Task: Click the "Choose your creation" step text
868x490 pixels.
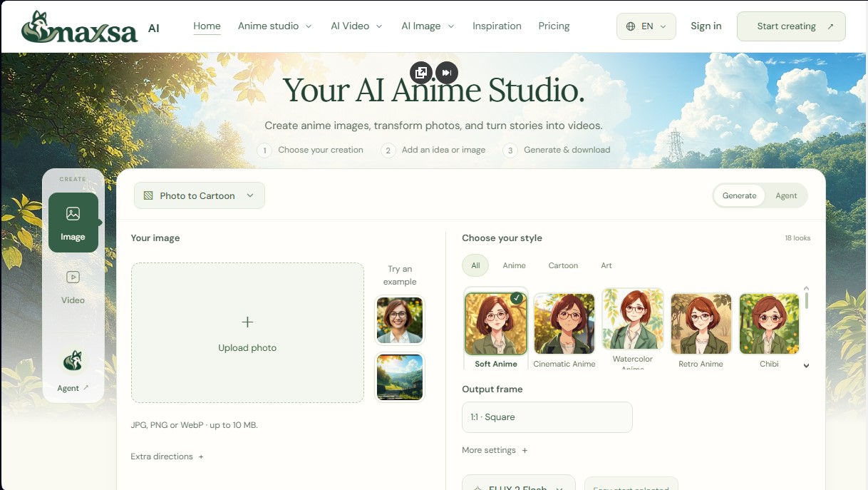Action: 321,150
